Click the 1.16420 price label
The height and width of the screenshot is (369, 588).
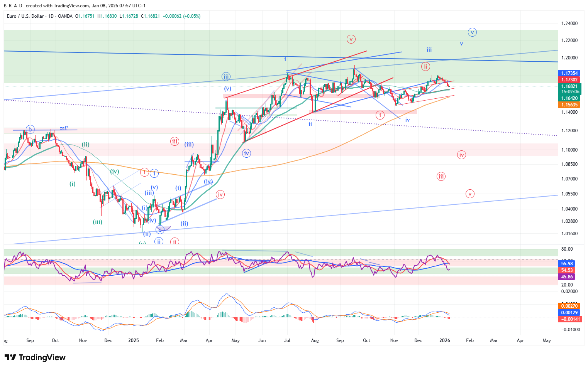[569, 98]
